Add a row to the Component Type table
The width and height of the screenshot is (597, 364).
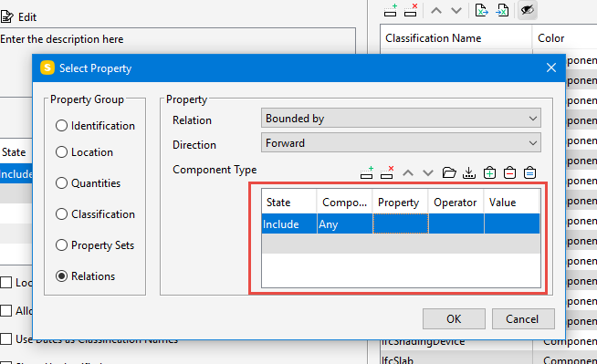[367, 172]
